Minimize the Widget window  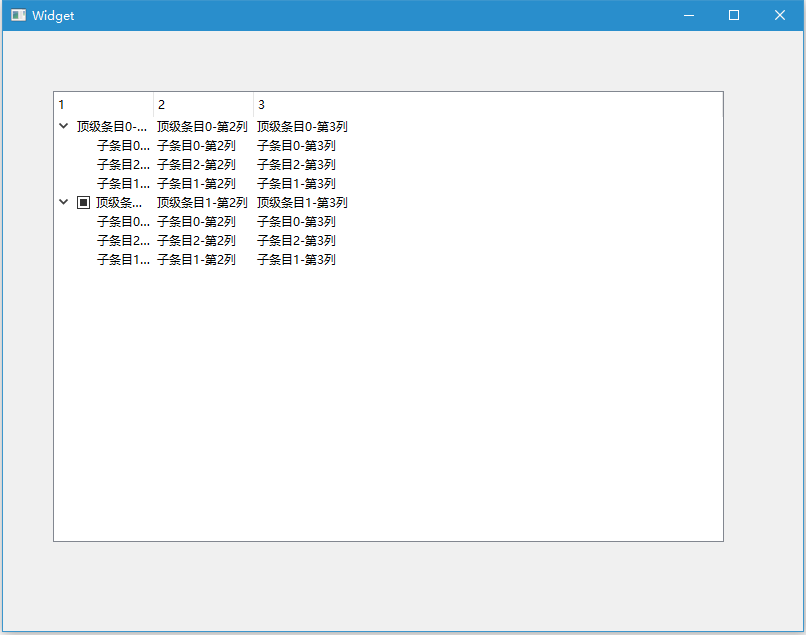(689, 15)
